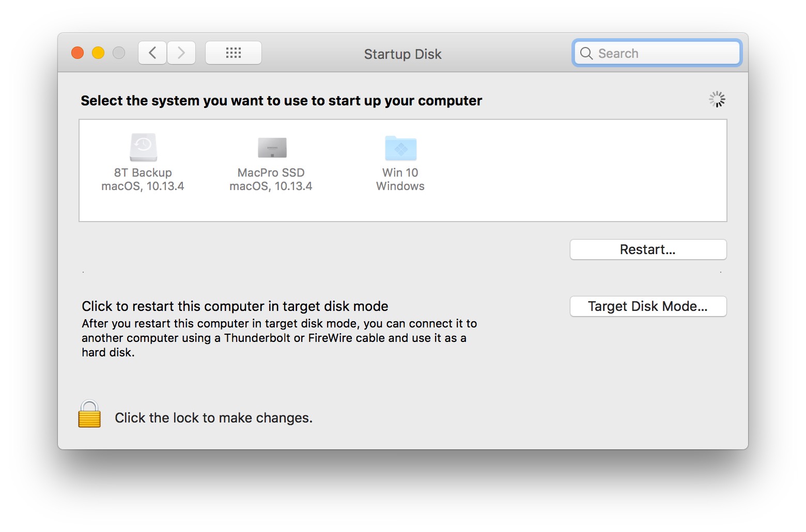
Task: Click the Startup Disk window title
Action: 402,54
